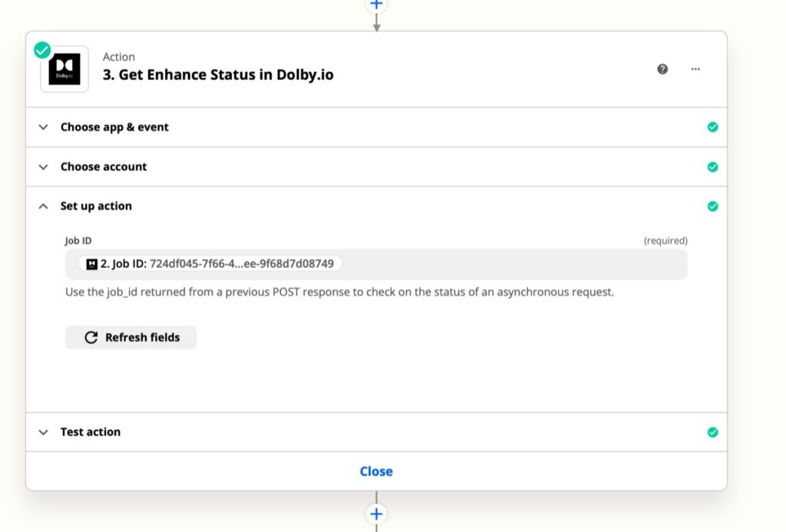Screen dimensions: 786x532
Task: Click the Job ID field label
Action: tap(78, 241)
